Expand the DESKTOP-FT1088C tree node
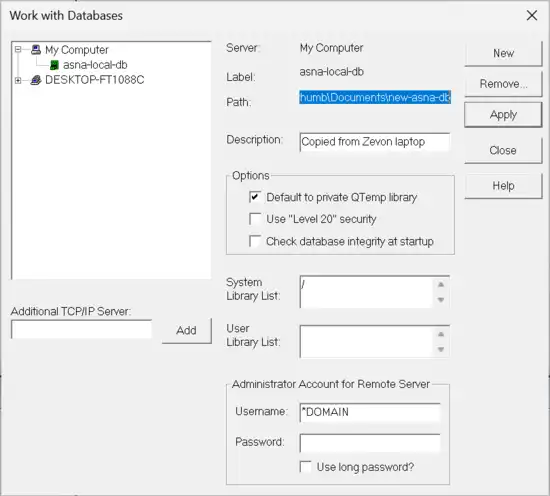The height and width of the screenshot is (496, 550). [18, 80]
